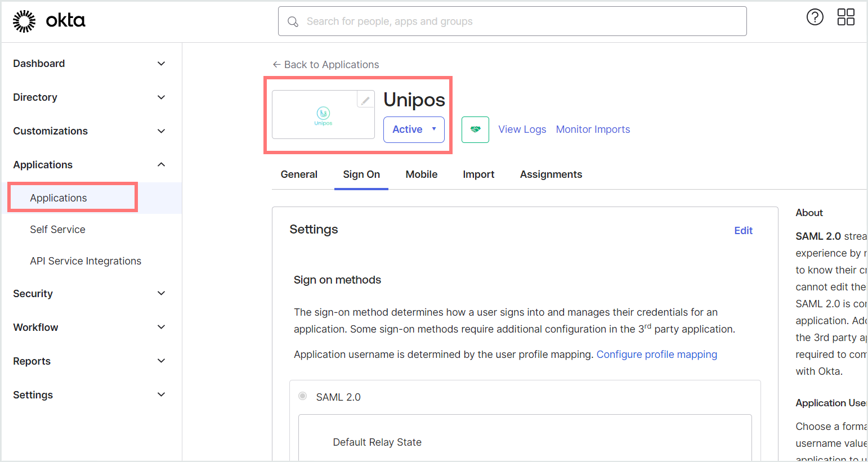Edit the Unipos logo with pencil icon
Image resolution: width=868 pixels, height=462 pixels.
[x=365, y=100]
